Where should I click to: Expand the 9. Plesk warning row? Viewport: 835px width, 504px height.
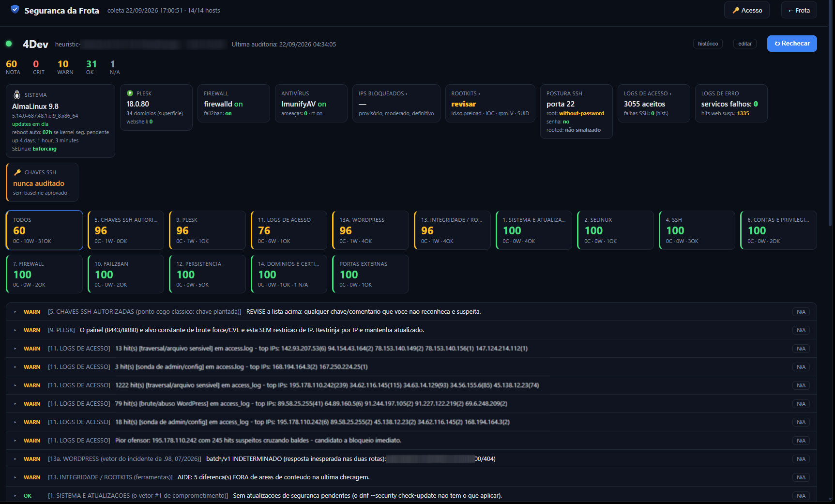pos(411,330)
